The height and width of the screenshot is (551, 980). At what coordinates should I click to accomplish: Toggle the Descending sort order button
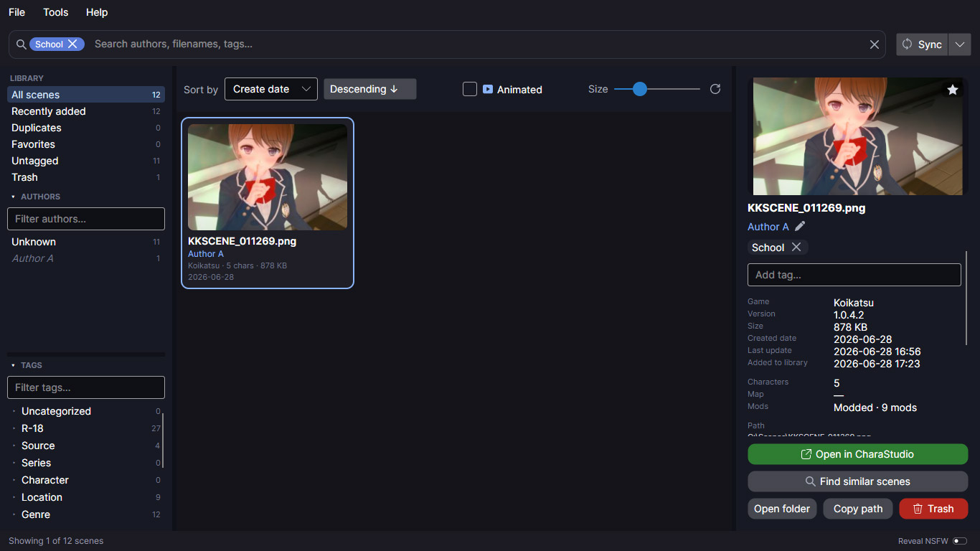pyautogui.click(x=370, y=89)
